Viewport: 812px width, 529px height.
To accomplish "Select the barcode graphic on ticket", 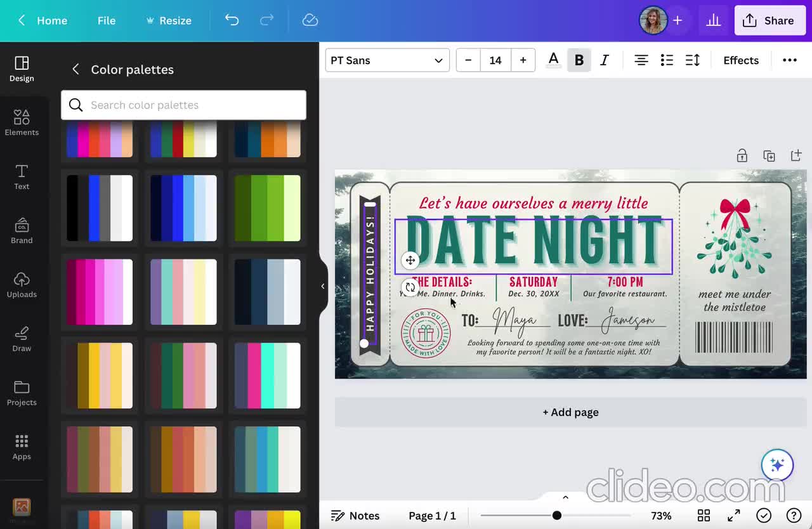I will [734, 337].
